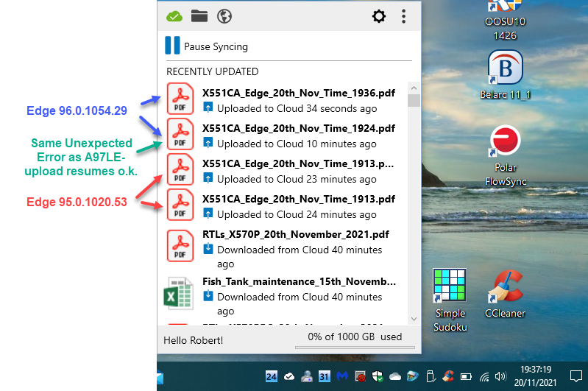
Task: Open settings with the gear icon
Action: [x=379, y=16]
